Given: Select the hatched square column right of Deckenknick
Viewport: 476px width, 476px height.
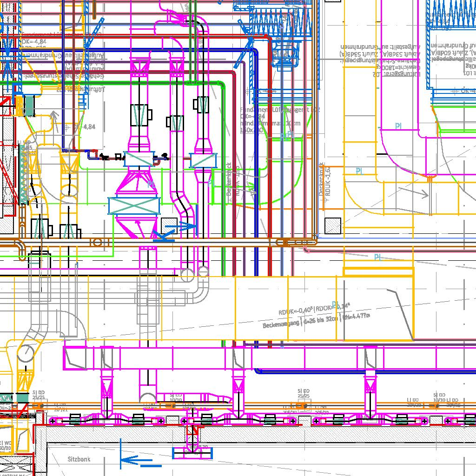Looking at the screenshot, I should pyautogui.click(x=333, y=226).
